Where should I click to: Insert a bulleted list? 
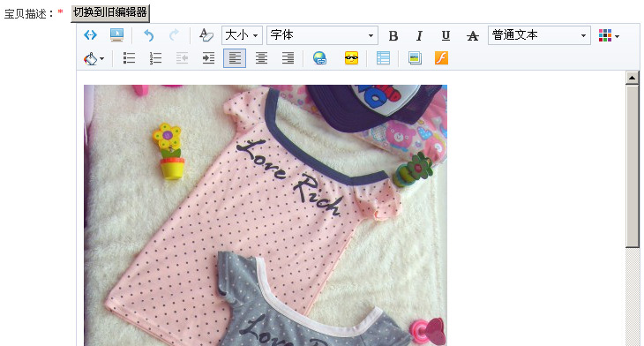(129, 58)
